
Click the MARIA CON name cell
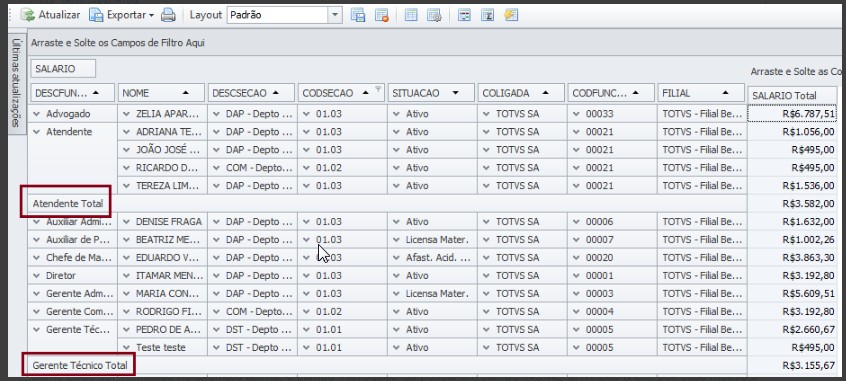click(162, 294)
